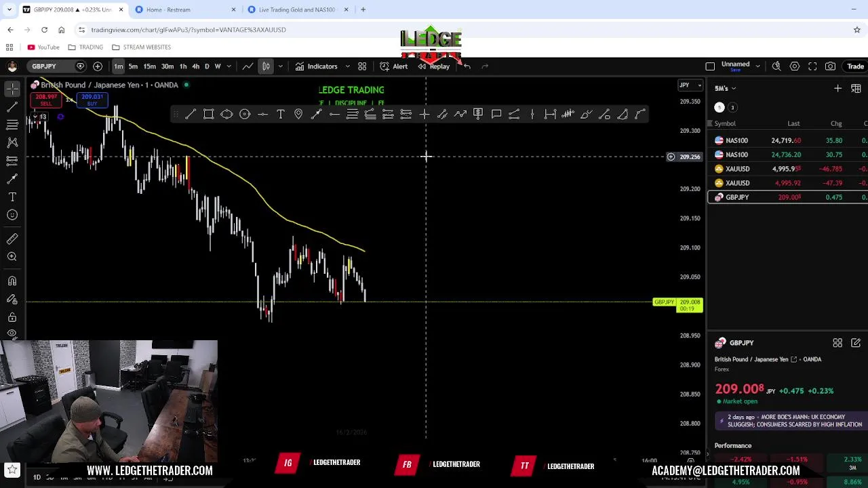Select the XAUUSD row priced 4,995.92
Image resolution: width=868 pixels, height=488 pixels.
(787, 183)
